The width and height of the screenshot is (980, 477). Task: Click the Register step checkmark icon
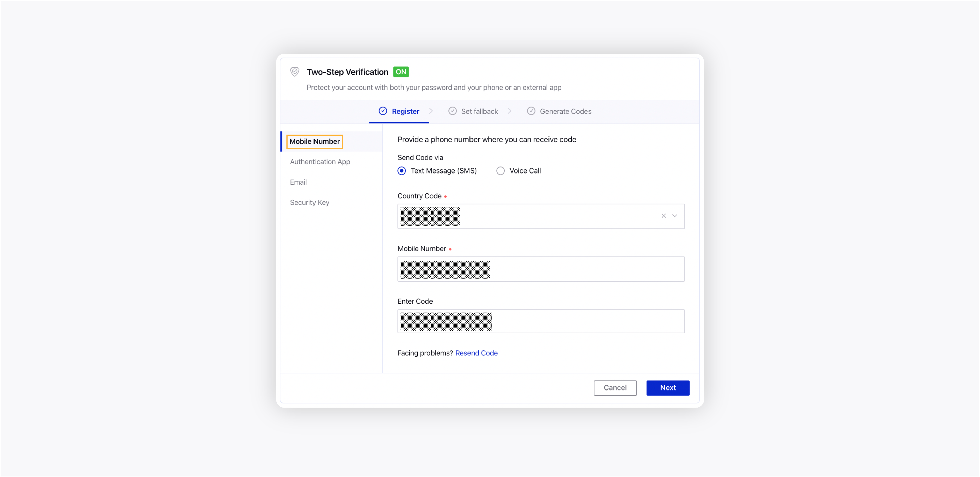point(383,111)
